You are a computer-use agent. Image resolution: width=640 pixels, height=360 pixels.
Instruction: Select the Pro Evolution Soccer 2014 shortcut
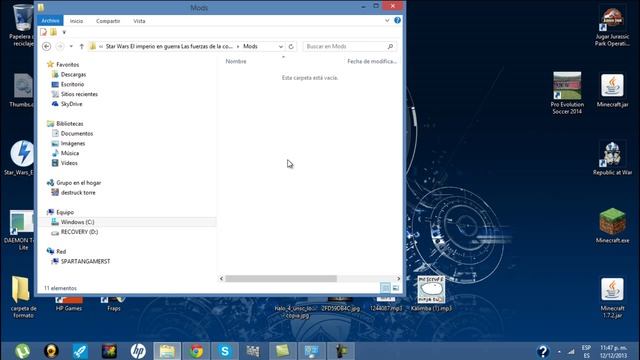[x=567, y=93]
